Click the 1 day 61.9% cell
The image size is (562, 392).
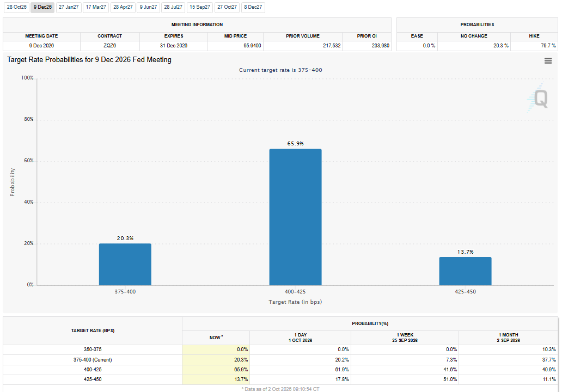[301, 370]
